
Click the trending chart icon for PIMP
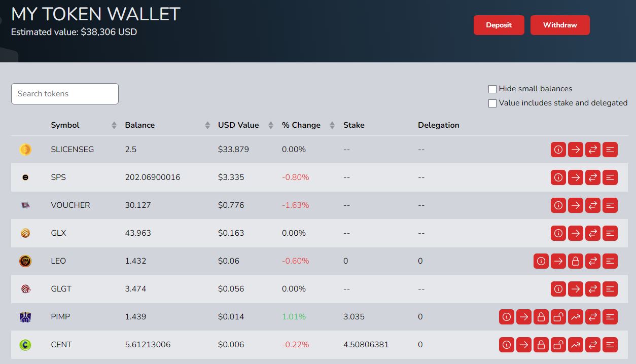click(575, 317)
